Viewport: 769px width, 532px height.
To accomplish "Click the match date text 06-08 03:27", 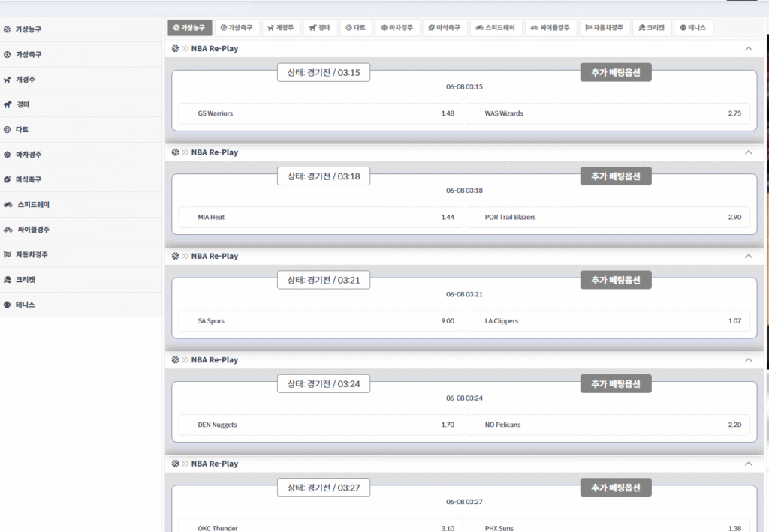I will 464,502.
